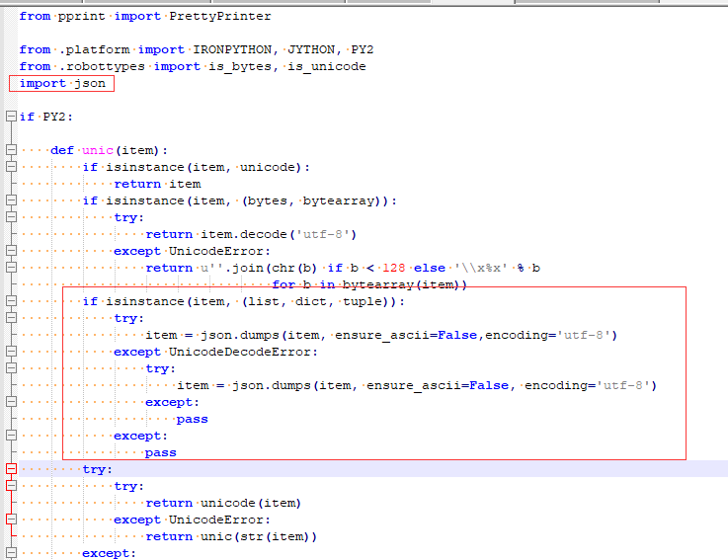Click 'PY2' at the end of the platform import
The width and height of the screenshot is (728, 560).
point(363,49)
